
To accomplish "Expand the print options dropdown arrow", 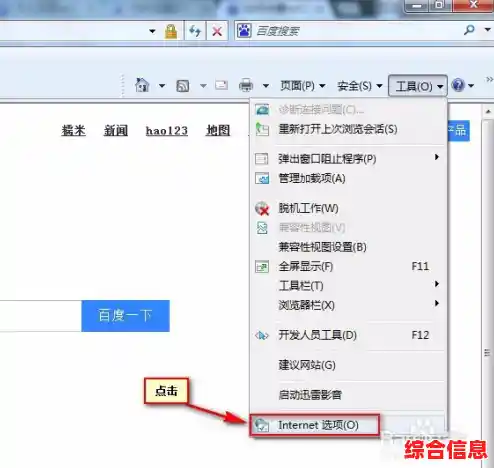I will click(x=266, y=86).
